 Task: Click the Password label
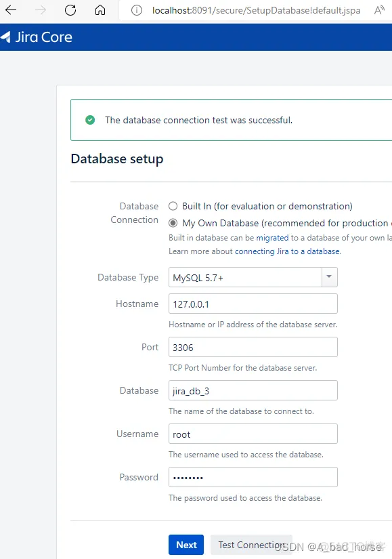(x=139, y=477)
